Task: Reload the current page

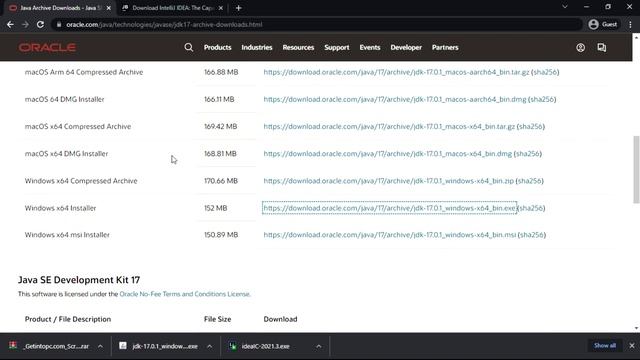Action: point(40,24)
